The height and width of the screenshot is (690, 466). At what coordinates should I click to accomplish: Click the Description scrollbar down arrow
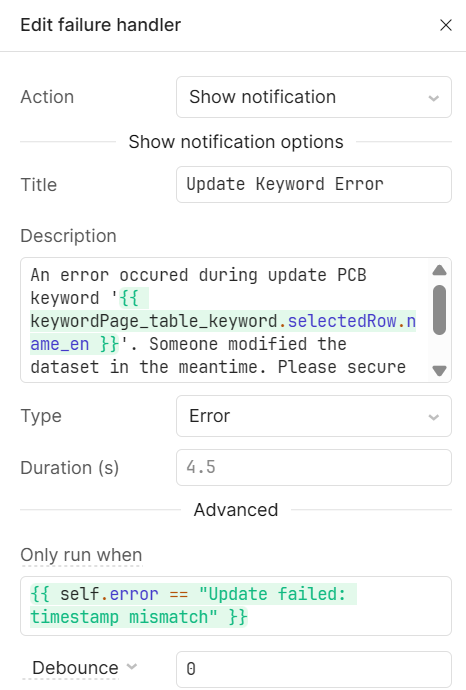coord(439,371)
